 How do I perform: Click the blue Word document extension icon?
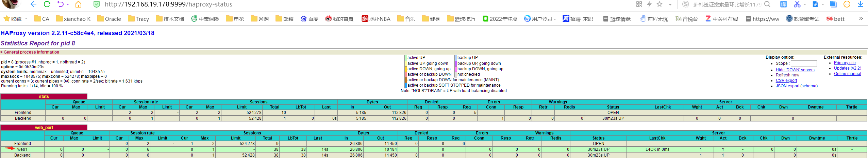[x=815, y=4]
